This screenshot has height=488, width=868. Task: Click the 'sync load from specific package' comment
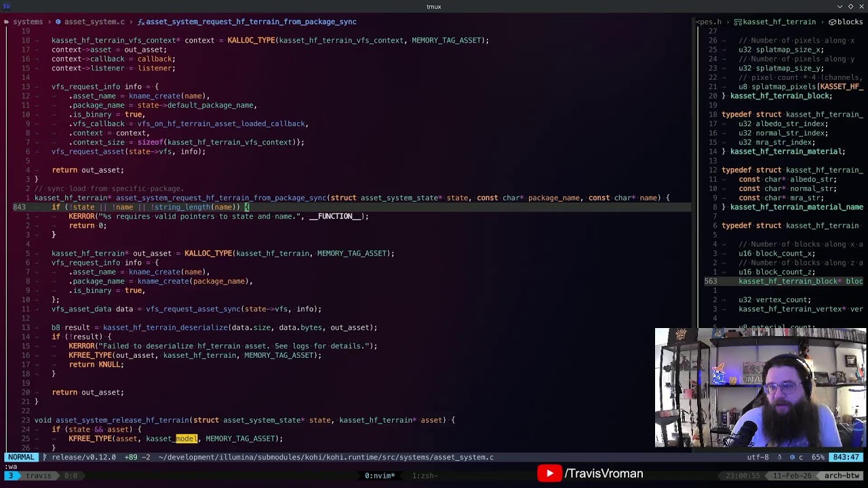109,188
